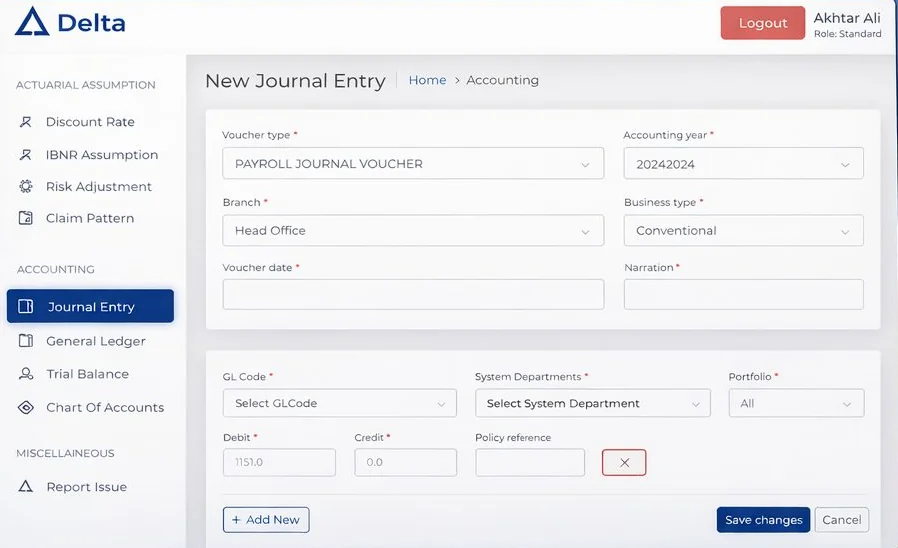Click the Credit amount field
Viewport: 898px width, 548px height.
[x=405, y=463]
